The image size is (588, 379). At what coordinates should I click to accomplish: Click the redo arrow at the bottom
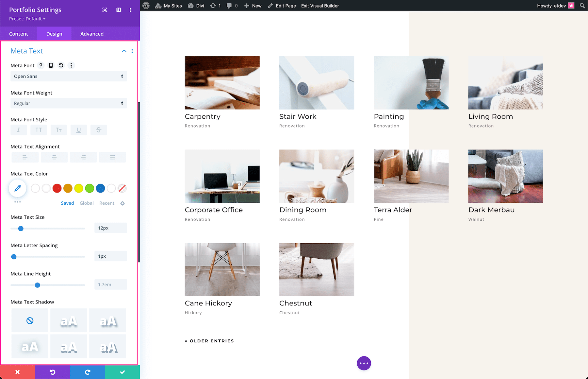click(x=87, y=372)
